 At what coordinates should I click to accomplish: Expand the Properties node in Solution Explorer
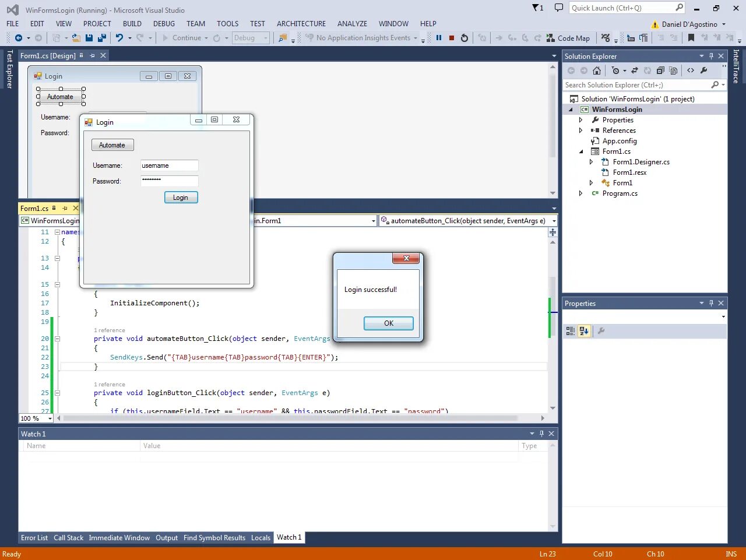click(x=580, y=120)
